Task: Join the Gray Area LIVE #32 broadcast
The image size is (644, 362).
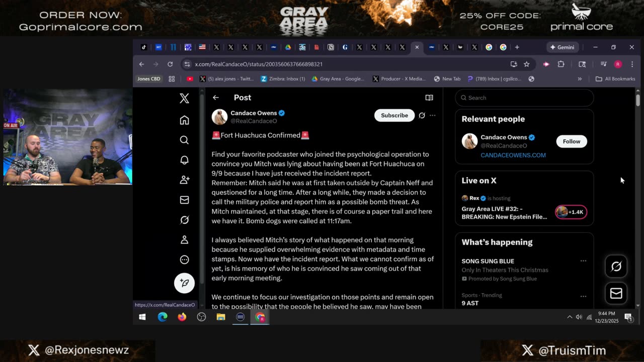Action: pyautogui.click(x=504, y=213)
